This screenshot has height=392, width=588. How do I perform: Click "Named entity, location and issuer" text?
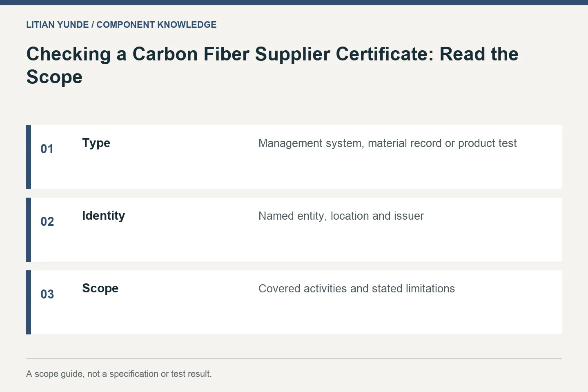(x=341, y=216)
